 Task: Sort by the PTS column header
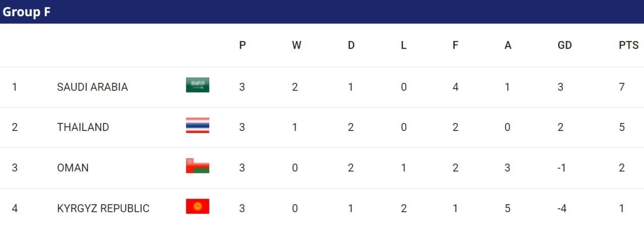point(628,45)
